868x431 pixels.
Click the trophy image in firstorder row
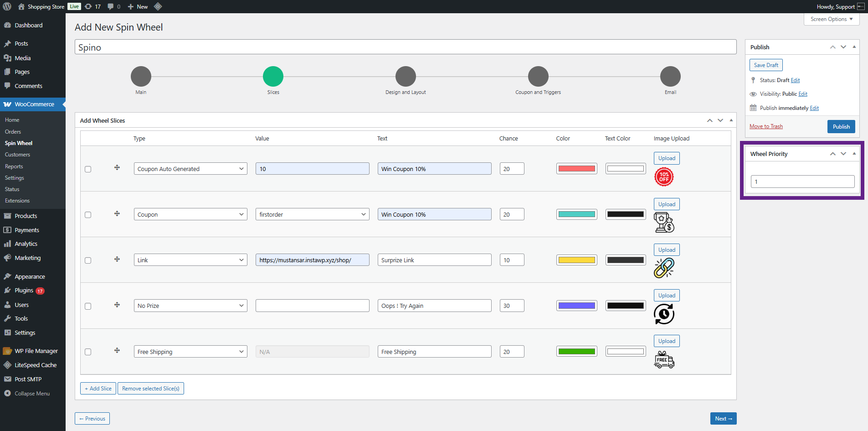664,223
